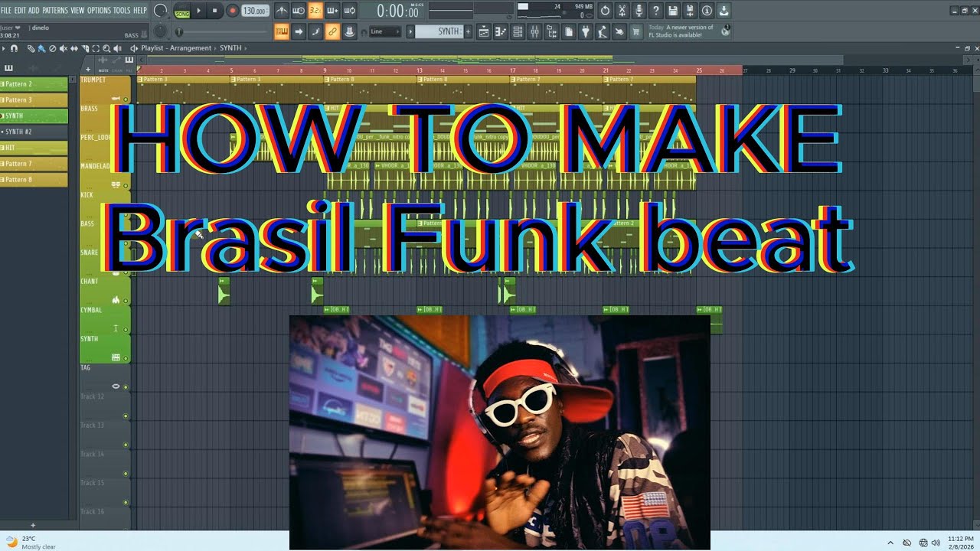
Task: Open the Mixer via the faders icon
Action: [x=534, y=31]
